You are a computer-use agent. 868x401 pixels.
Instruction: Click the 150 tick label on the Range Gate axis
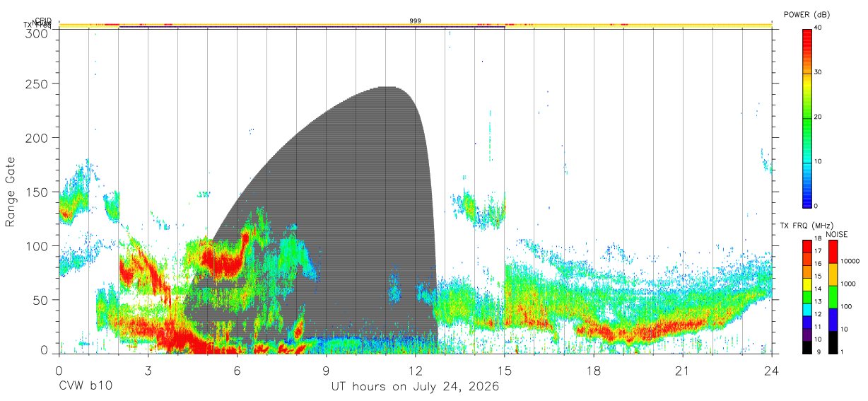(x=37, y=192)
